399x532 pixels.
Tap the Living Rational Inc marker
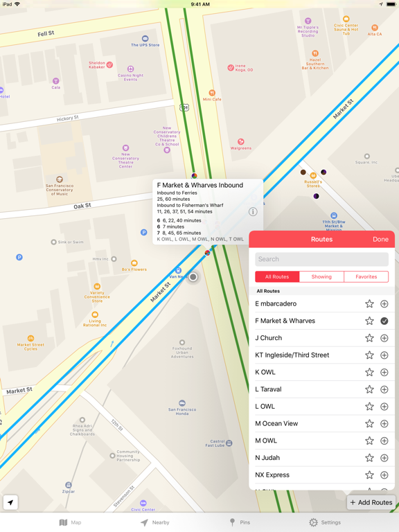tap(95, 314)
